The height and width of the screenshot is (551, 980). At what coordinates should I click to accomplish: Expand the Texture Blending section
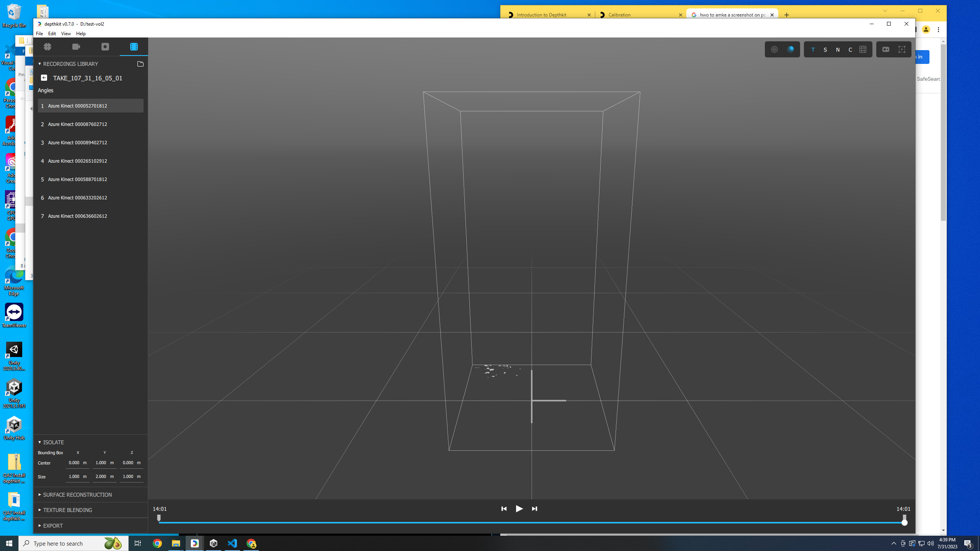67,510
